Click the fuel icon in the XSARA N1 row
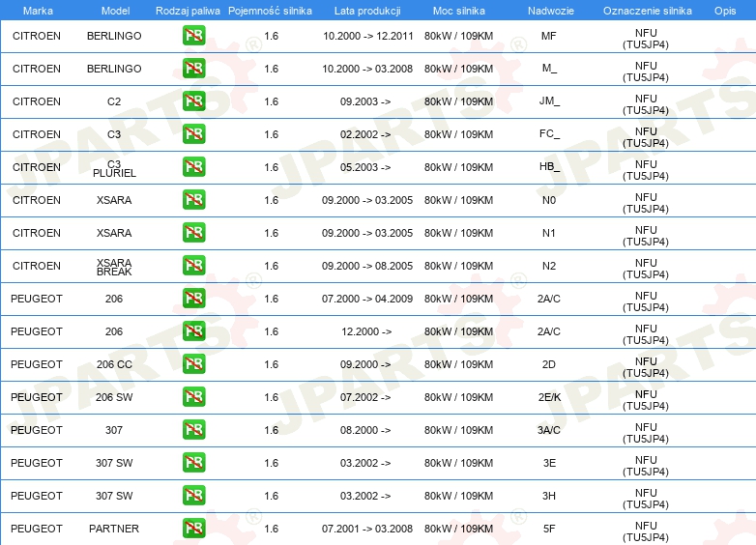The height and width of the screenshot is (545, 756). (193, 232)
